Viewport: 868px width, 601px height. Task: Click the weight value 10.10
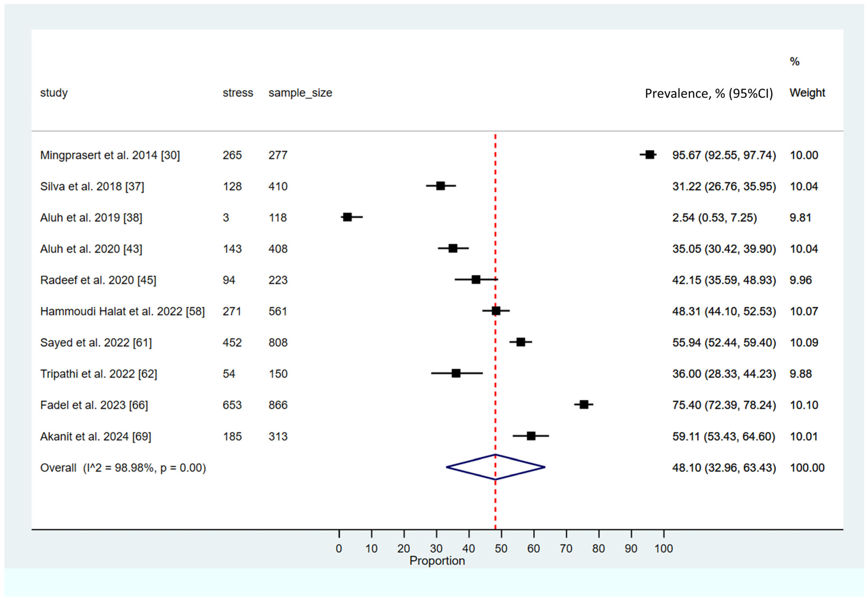coord(804,405)
